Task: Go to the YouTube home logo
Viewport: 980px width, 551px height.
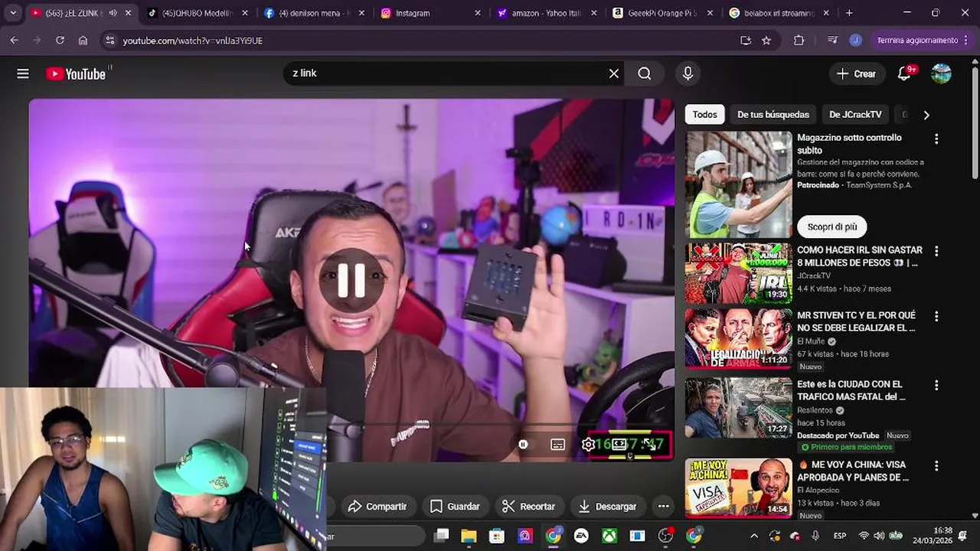Action: (76, 73)
